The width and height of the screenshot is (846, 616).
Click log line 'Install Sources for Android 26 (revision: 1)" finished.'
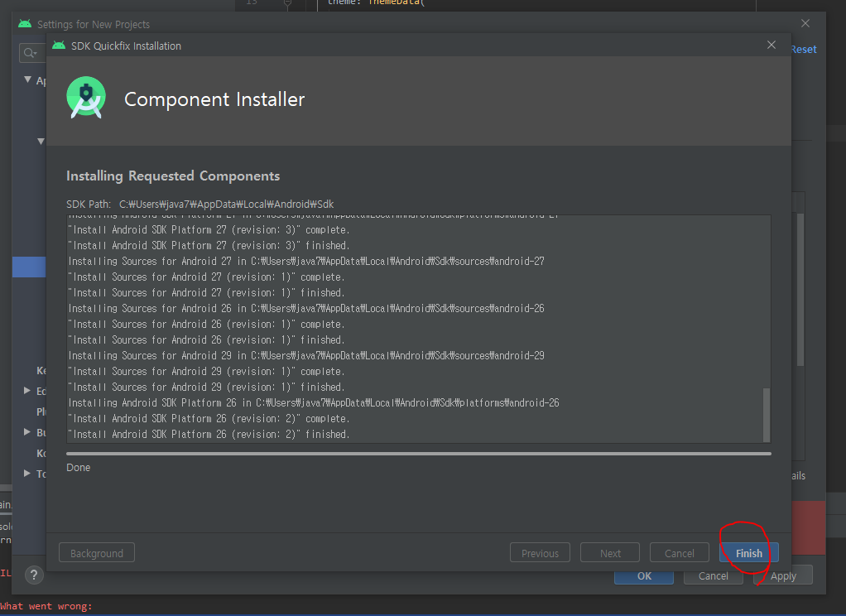(206, 340)
